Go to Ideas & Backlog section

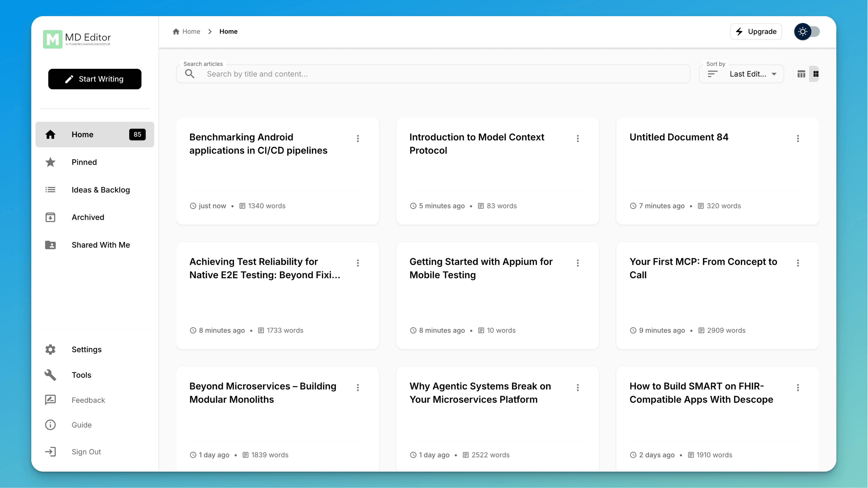[100, 190]
